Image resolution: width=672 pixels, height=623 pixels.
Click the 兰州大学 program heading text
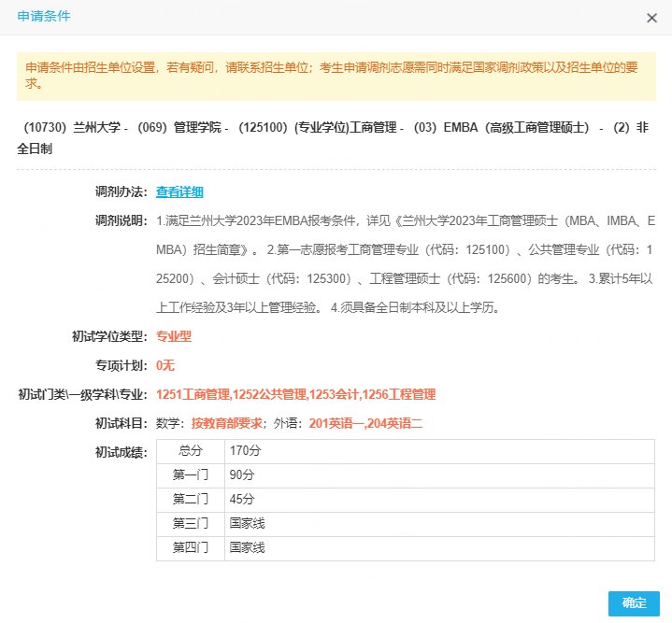click(336, 138)
